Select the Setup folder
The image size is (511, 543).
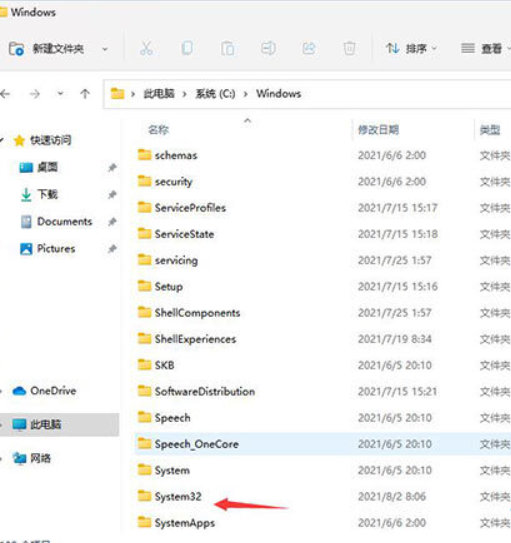[x=169, y=287]
